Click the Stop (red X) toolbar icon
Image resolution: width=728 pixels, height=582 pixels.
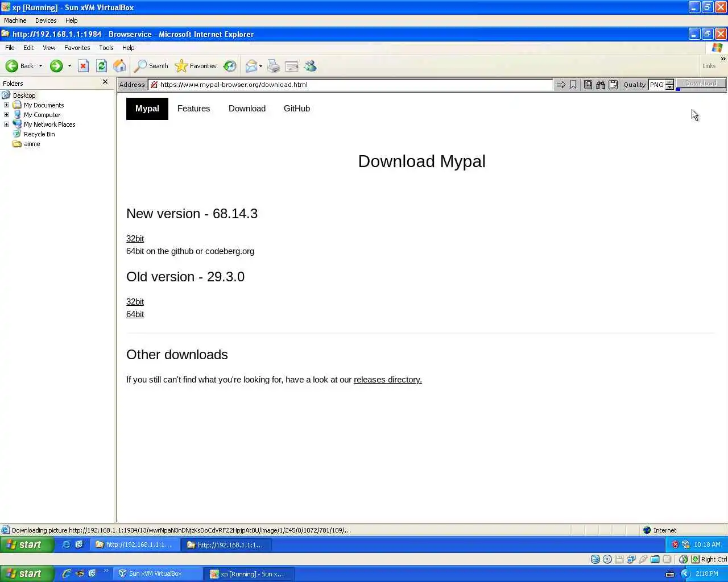[x=83, y=66]
